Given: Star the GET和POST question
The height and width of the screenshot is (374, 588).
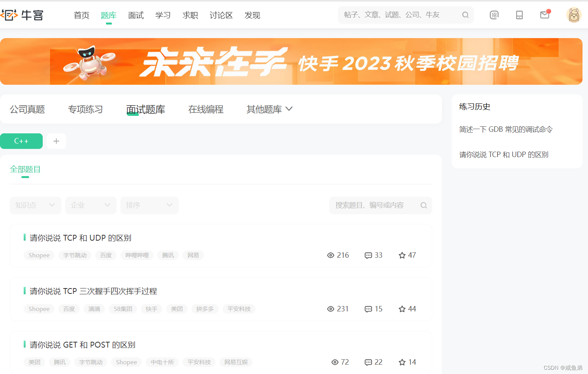Looking at the screenshot, I should tap(402, 362).
